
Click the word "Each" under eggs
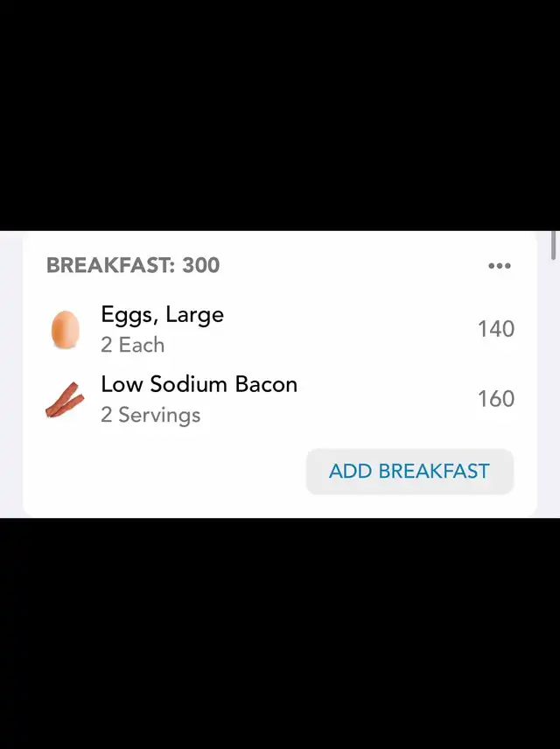(142, 346)
